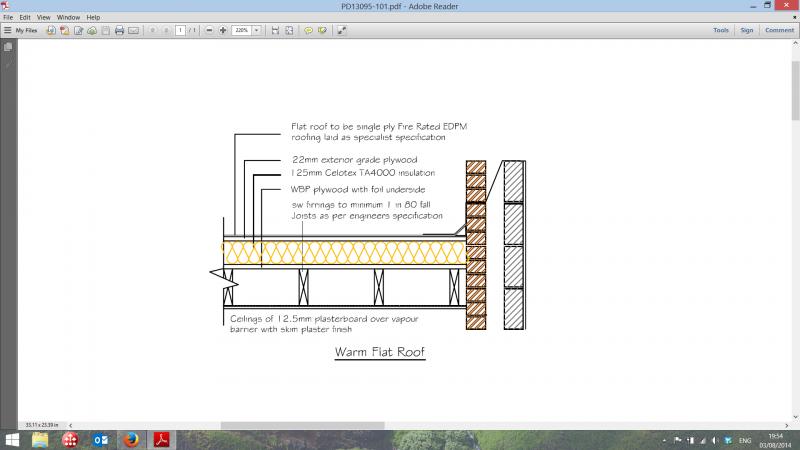The width and height of the screenshot is (800, 450).
Task: Zoom out with the minus icon
Action: point(209,31)
